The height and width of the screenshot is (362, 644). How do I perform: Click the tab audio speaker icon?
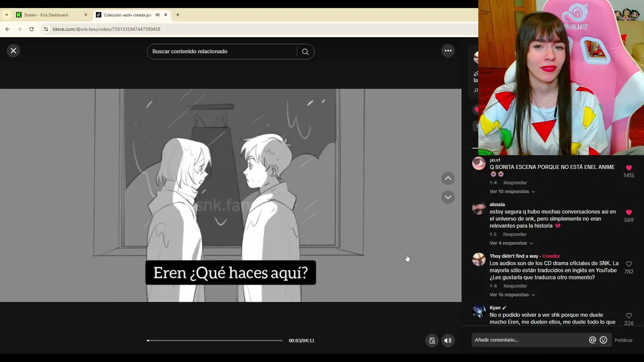point(157,15)
